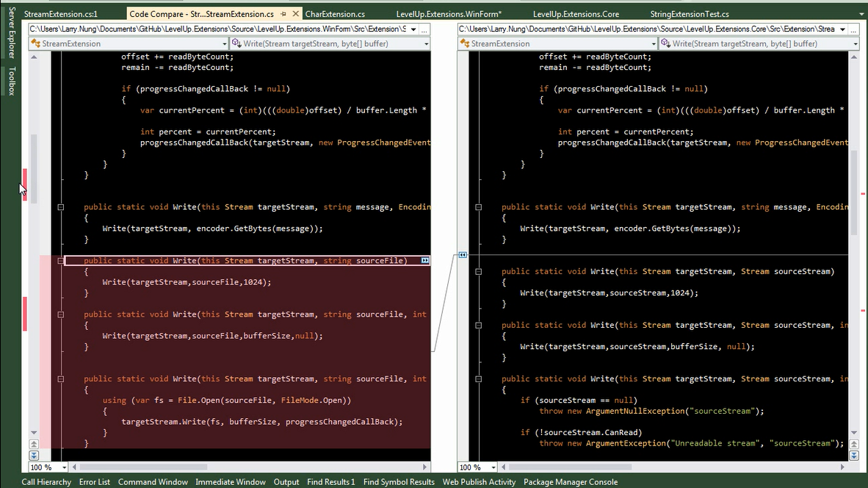Collapse left Write sourceFile, int overload
This screenshot has height=488, width=868.
61,315
